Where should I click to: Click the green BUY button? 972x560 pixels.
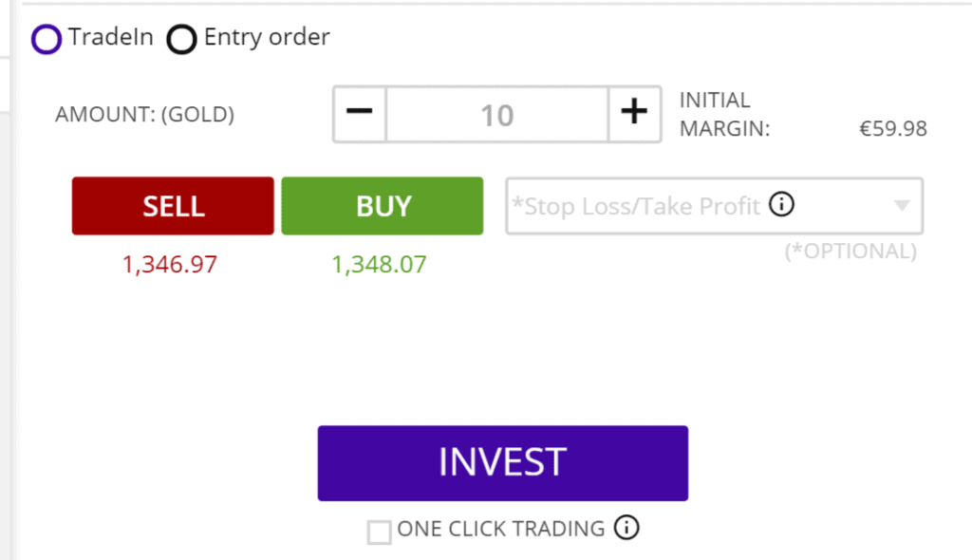point(383,206)
